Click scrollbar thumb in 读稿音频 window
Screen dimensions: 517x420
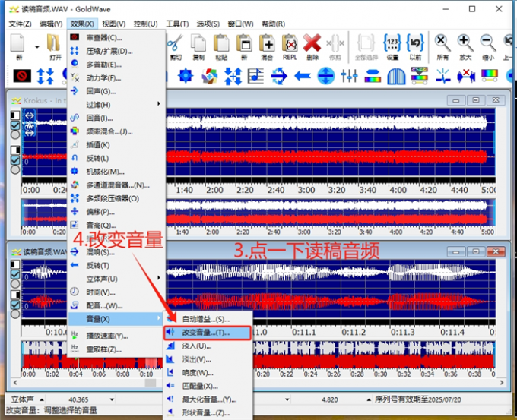151,383
